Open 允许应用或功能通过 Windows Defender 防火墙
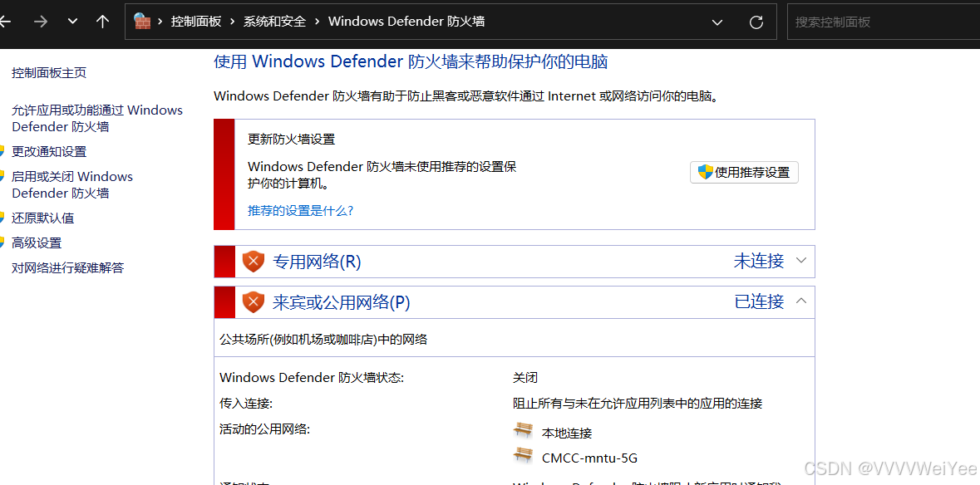 coord(97,119)
